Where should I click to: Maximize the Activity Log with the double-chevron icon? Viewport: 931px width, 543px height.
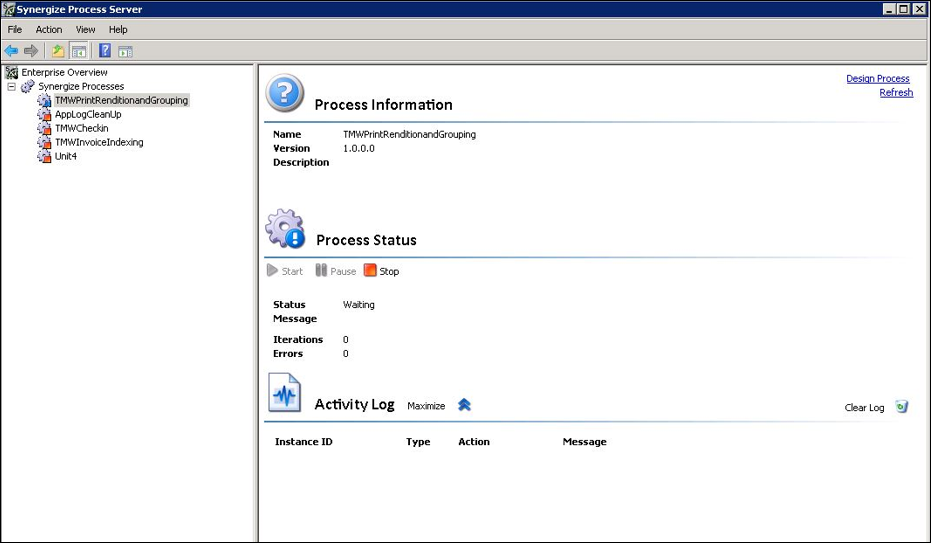coord(464,405)
